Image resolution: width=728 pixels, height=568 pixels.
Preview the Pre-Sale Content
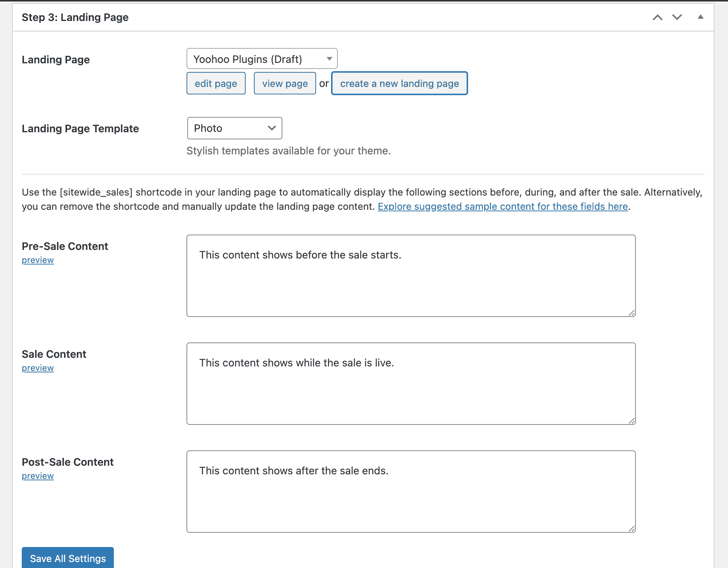38,260
